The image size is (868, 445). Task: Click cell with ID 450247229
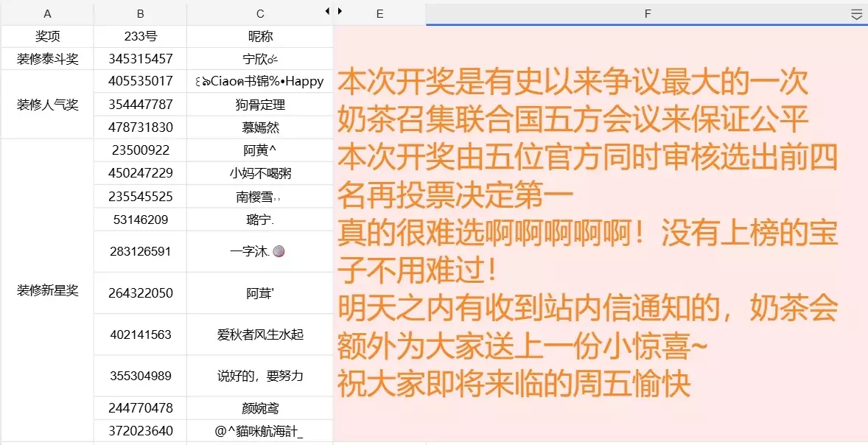click(140, 173)
